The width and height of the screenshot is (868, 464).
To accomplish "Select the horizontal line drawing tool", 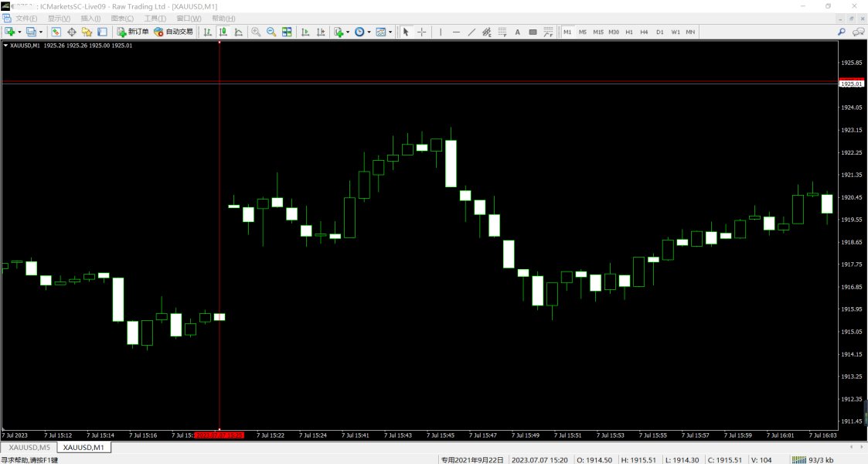I will click(x=456, y=32).
